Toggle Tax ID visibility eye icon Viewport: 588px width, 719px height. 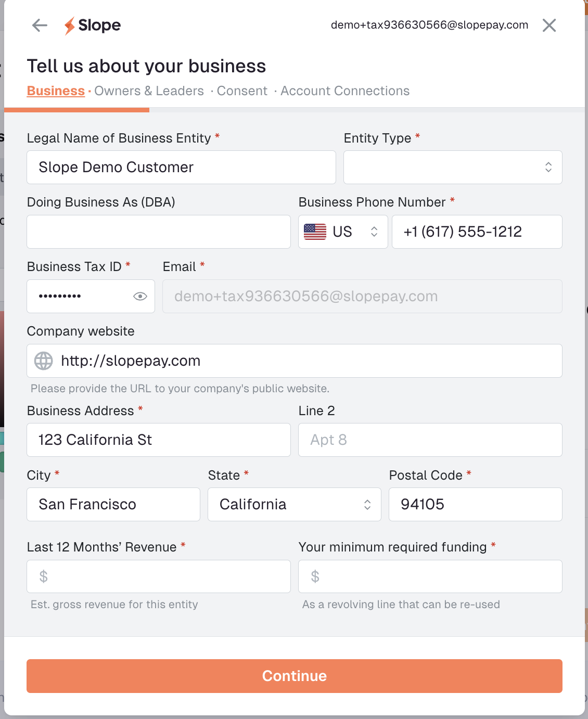pyautogui.click(x=140, y=296)
